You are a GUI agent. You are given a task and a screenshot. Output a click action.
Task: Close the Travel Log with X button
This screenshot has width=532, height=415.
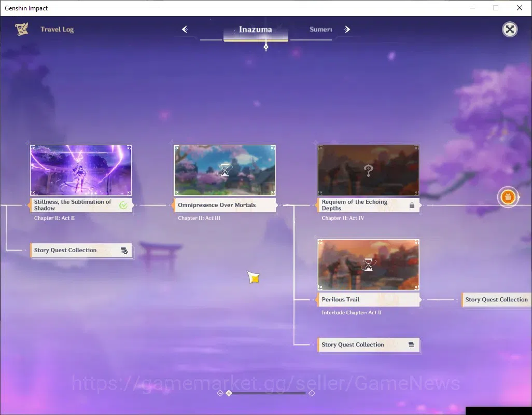(510, 30)
